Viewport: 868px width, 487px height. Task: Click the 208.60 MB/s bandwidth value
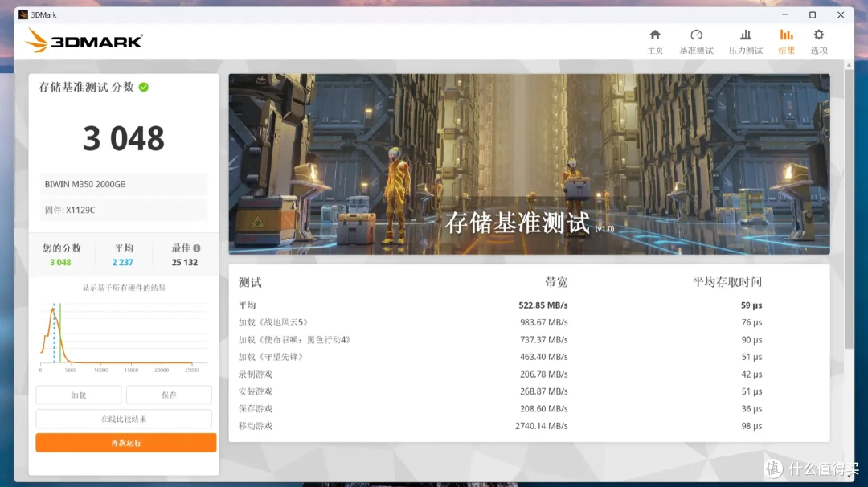tap(543, 408)
